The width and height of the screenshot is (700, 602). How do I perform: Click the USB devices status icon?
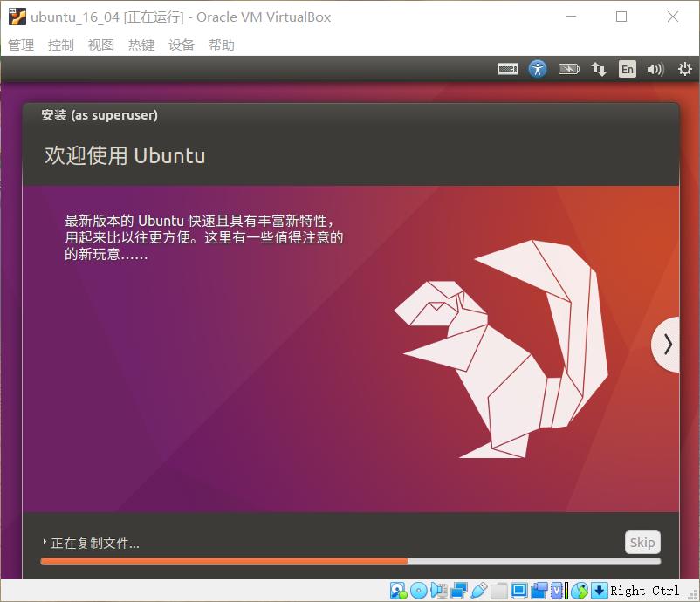click(x=478, y=591)
